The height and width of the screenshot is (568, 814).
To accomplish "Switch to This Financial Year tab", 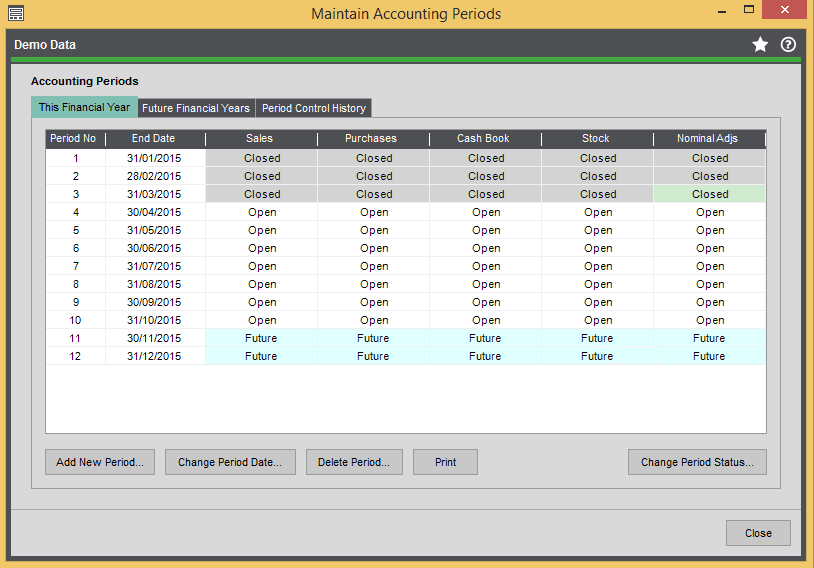I will [x=85, y=107].
